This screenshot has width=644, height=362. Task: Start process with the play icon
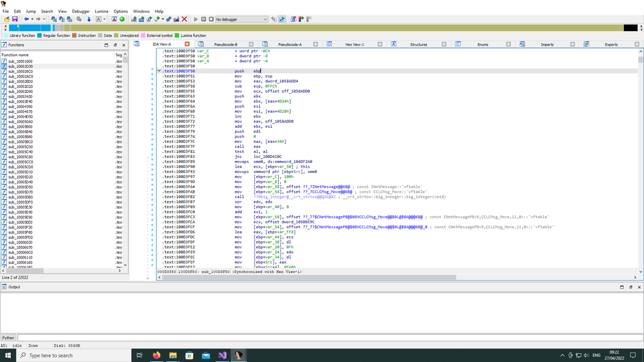196,19
